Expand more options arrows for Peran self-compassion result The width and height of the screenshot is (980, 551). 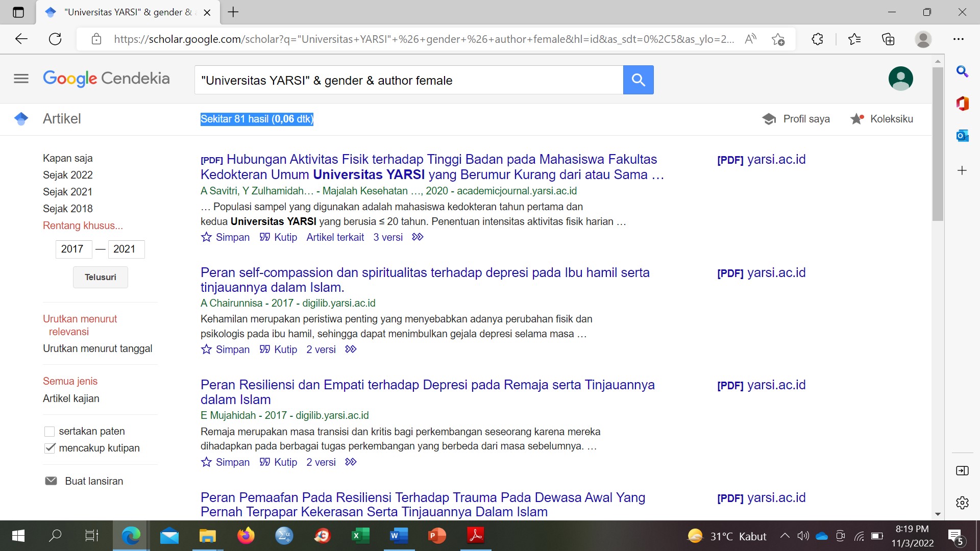tap(351, 349)
